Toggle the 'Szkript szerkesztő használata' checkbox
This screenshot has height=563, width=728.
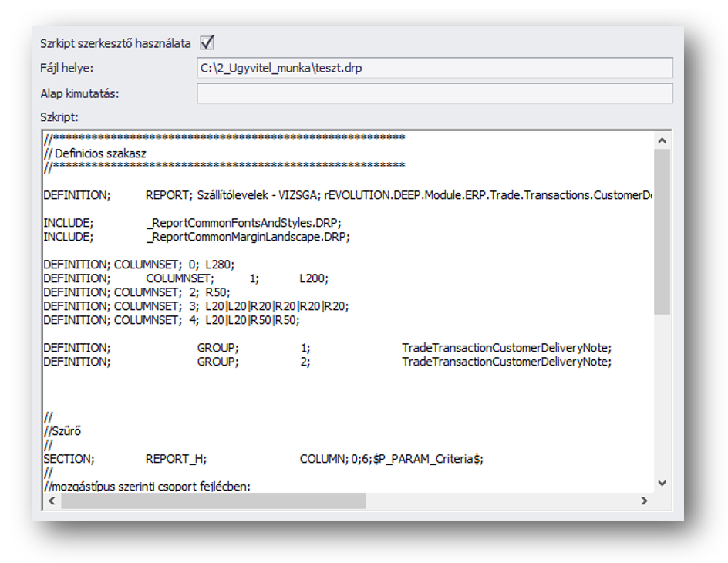207,43
